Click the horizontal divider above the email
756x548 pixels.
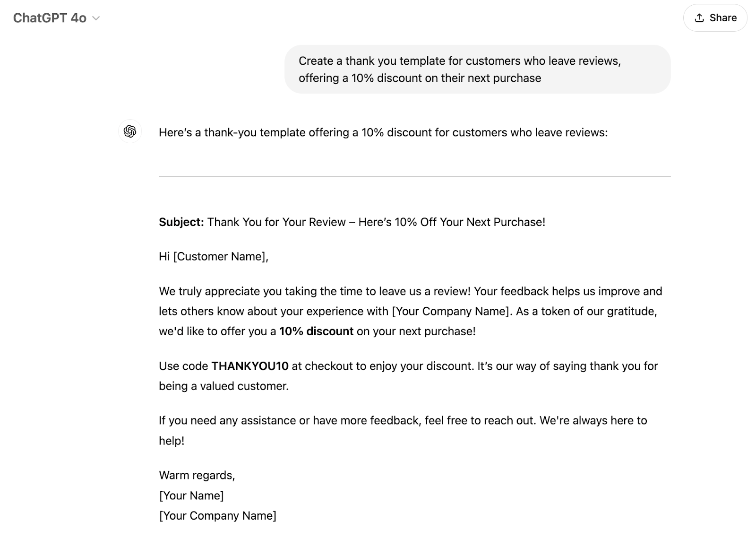[414, 176]
